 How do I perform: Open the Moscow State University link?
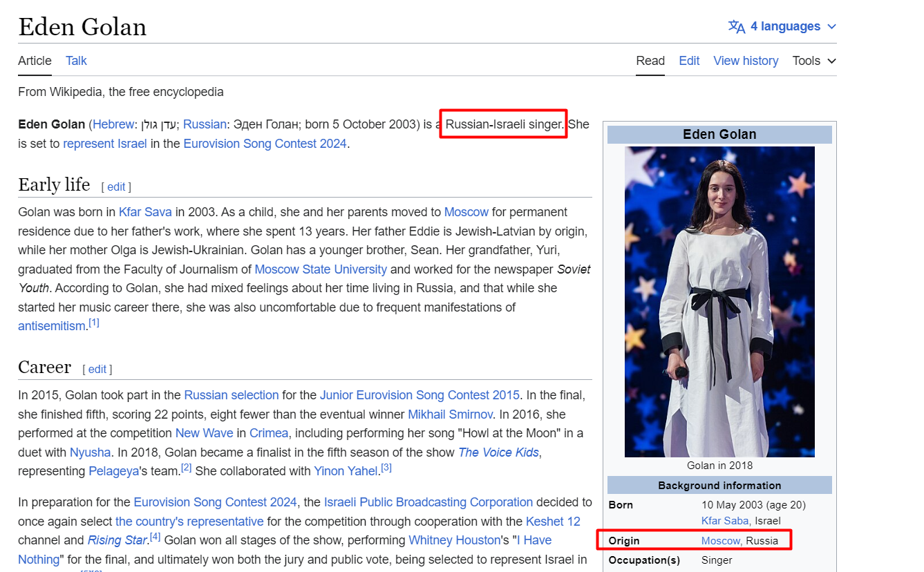click(x=321, y=269)
